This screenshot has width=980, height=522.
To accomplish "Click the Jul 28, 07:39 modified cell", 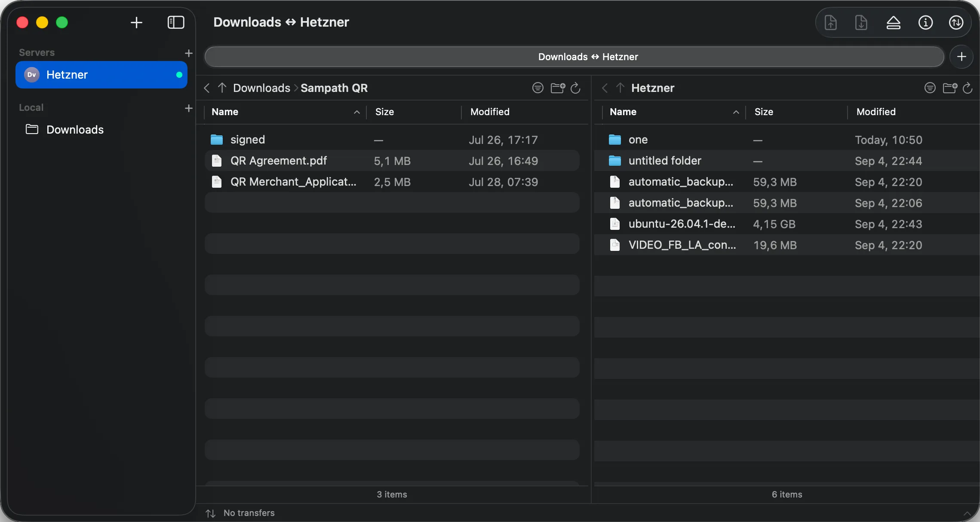I will click(503, 182).
